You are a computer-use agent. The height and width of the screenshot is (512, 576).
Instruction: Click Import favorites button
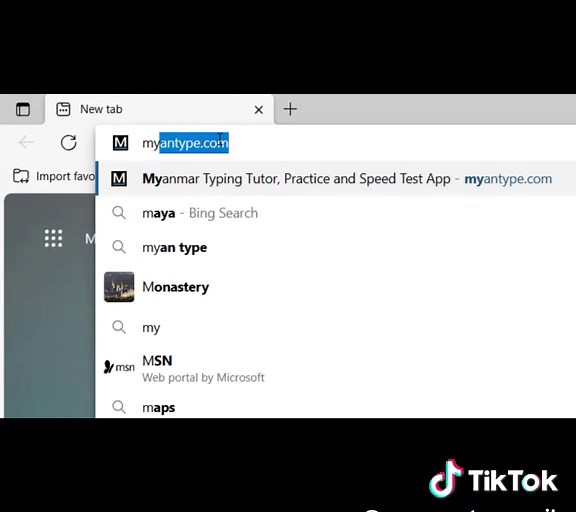54,176
